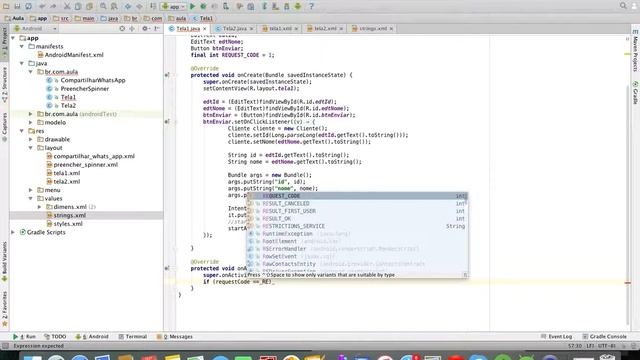
Task: Open the run configuration 'app' dropdown
Action: pos(173,6)
